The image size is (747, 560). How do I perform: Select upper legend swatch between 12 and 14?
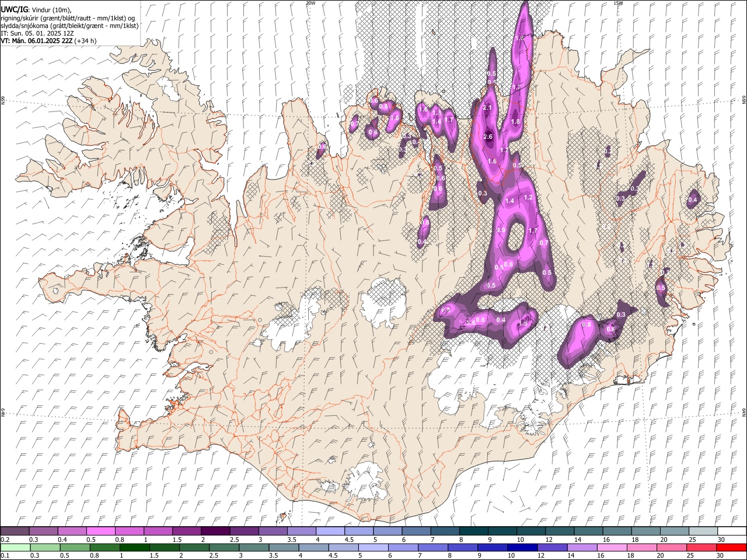(558, 531)
